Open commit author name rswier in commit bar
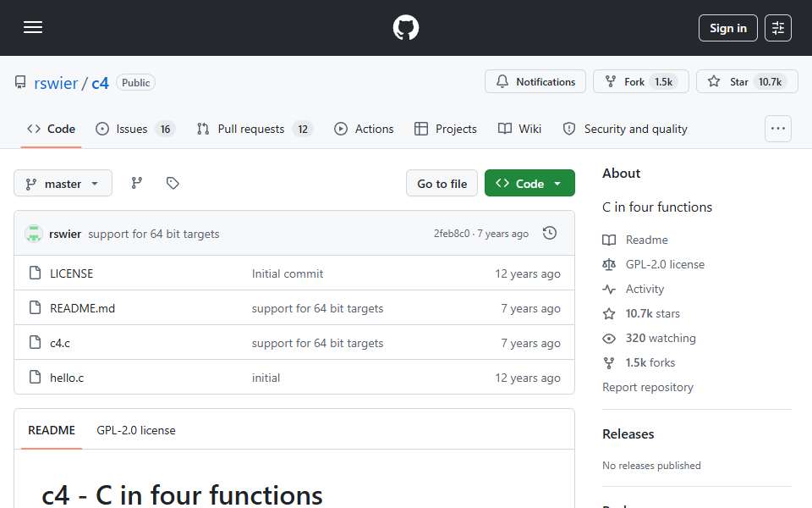This screenshot has height=508, width=812. coord(65,235)
